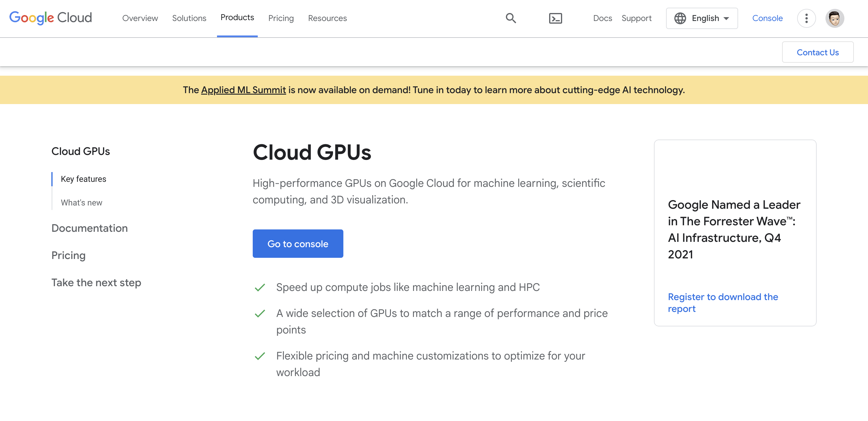Click the Go to console button
Screen dimensions: 868x421
tap(297, 243)
